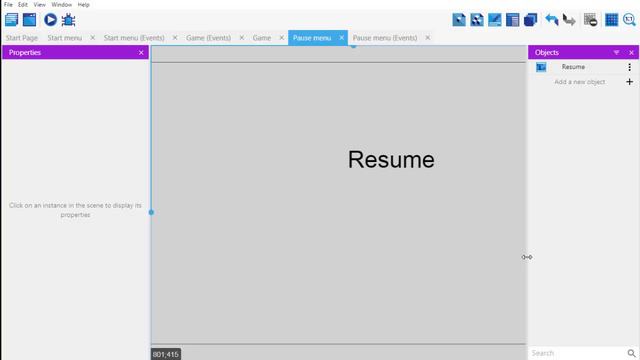Open the project manager icon
This screenshot has width=640, height=360.
pyautogui.click(x=11, y=20)
